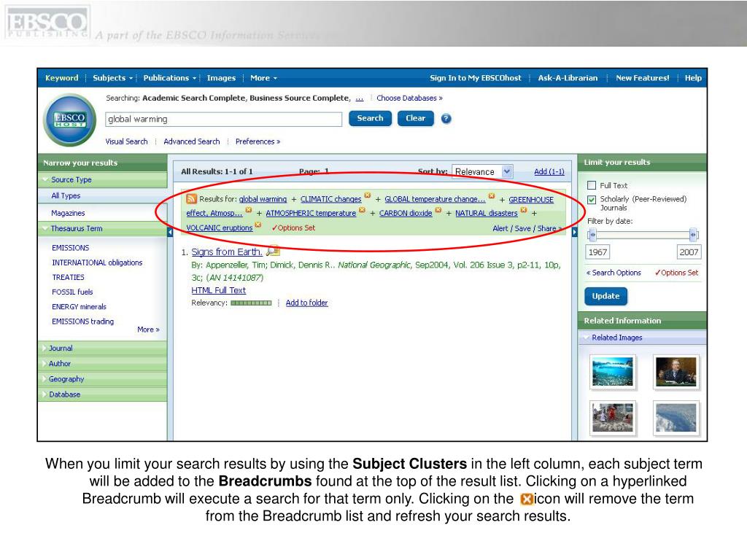This screenshot has width=747, height=560.
Task: Open Alert / Save / Share link
Action: point(527,228)
